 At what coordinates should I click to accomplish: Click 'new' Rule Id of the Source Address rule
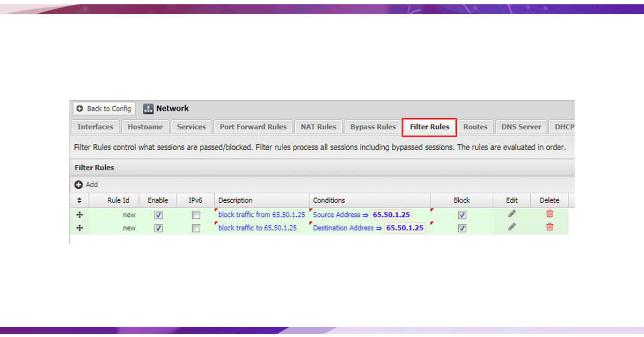(x=129, y=215)
